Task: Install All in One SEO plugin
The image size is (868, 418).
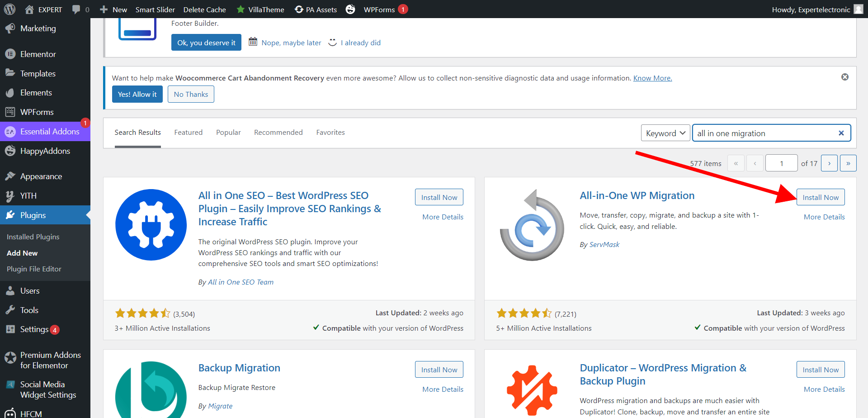Action: [x=439, y=197]
